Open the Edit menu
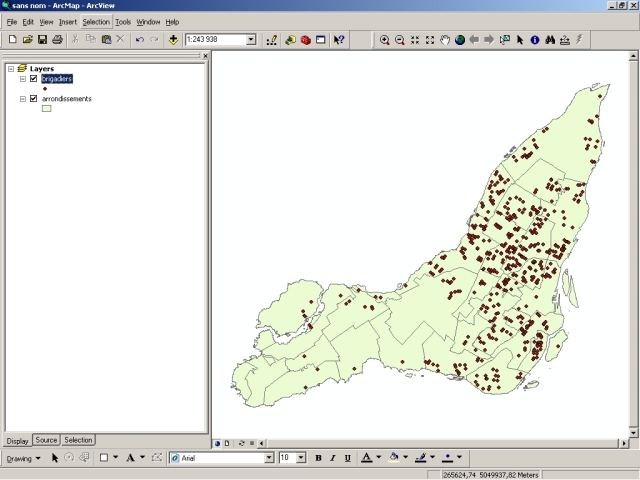This screenshot has width=640, height=480. click(x=28, y=22)
